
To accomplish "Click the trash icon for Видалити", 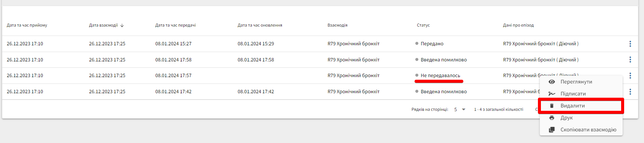I will point(551,106).
